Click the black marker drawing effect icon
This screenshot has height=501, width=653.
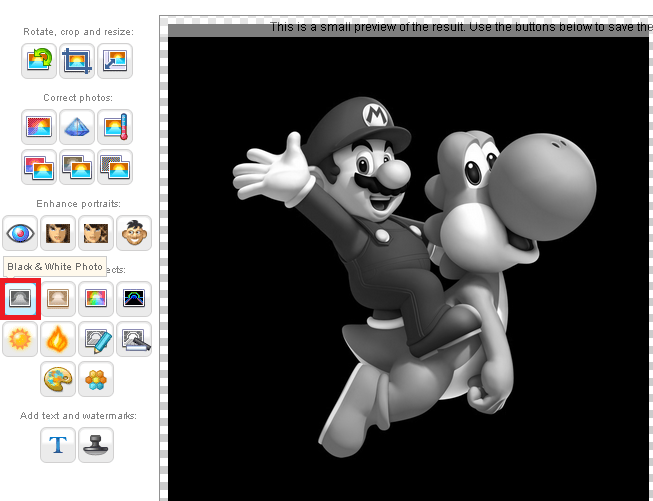point(134,339)
